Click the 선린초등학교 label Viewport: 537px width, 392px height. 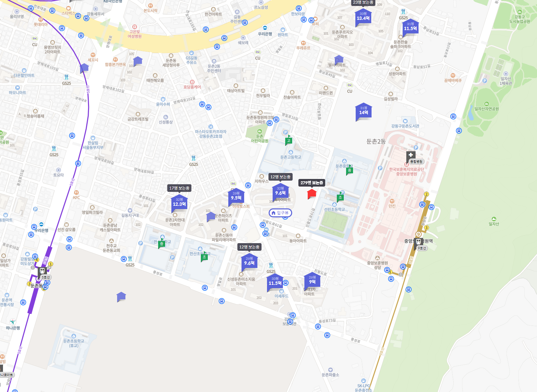coord(334,209)
